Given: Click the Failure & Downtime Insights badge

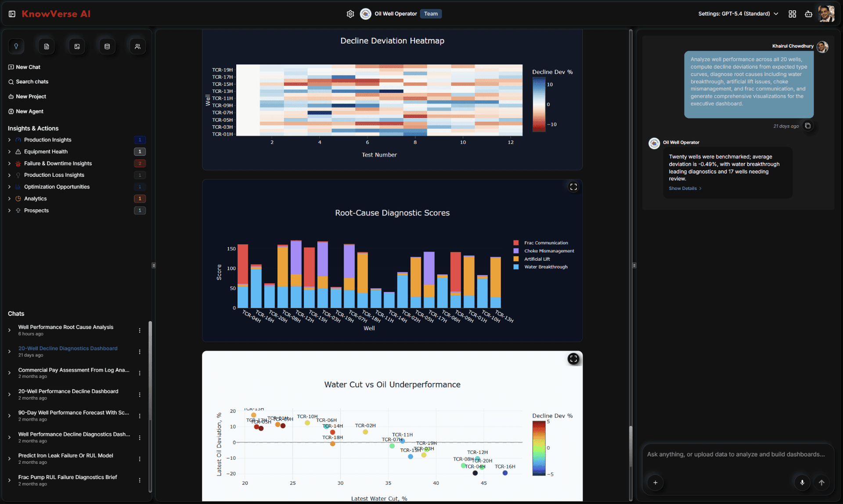Looking at the screenshot, I should tap(140, 164).
